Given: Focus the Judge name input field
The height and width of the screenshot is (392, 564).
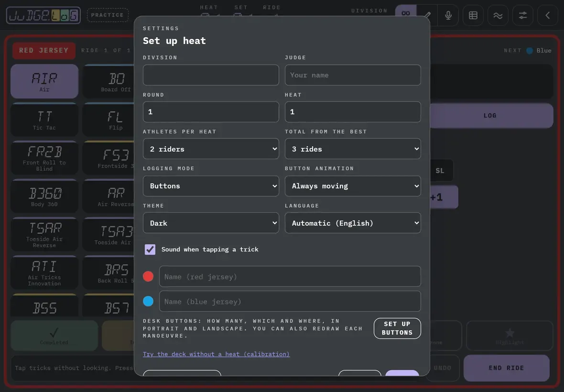Looking at the screenshot, I should pos(353,75).
